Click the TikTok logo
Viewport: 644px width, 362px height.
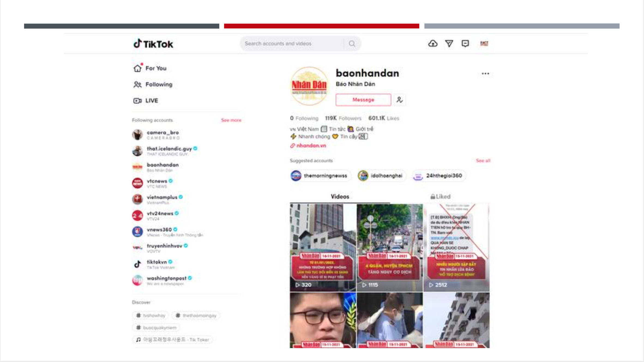[153, 44]
